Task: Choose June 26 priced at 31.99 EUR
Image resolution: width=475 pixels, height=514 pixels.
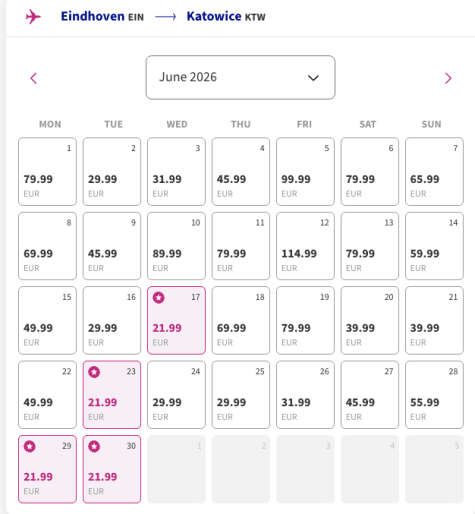Action: coord(305,395)
